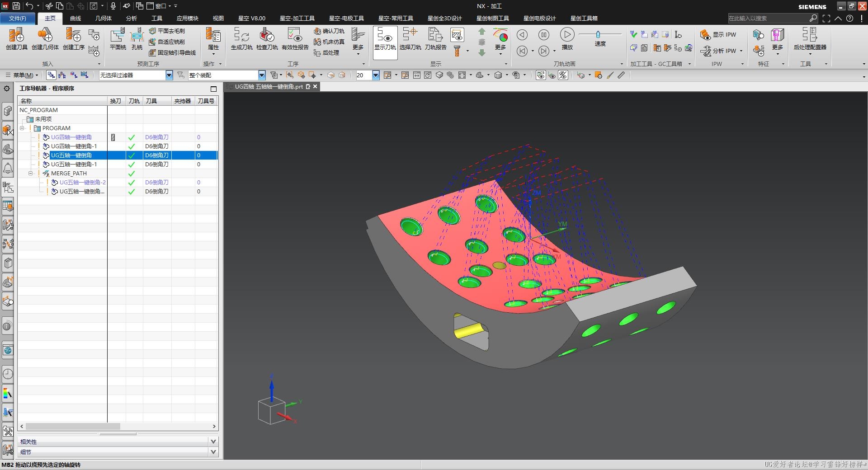Viewport: 868px width, 470px height.
Task: Expand the 相关性 dependencies section
Action: pyautogui.click(x=213, y=442)
